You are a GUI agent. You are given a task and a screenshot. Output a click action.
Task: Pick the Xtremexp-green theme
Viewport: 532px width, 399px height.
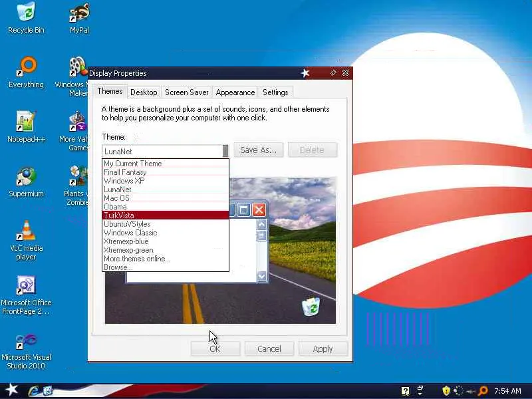(166, 250)
